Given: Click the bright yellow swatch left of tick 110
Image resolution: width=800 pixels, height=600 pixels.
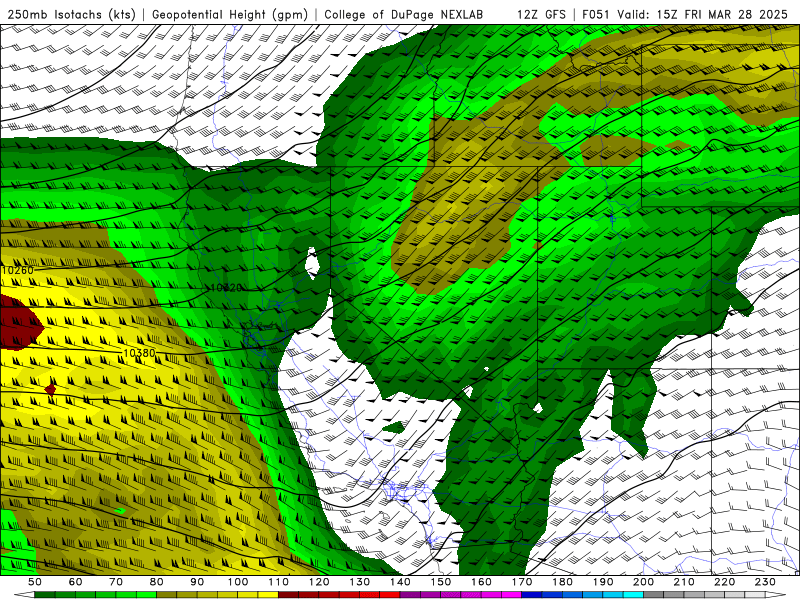Looking at the screenshot, I should pyautogui.click(x=268, y=595).
